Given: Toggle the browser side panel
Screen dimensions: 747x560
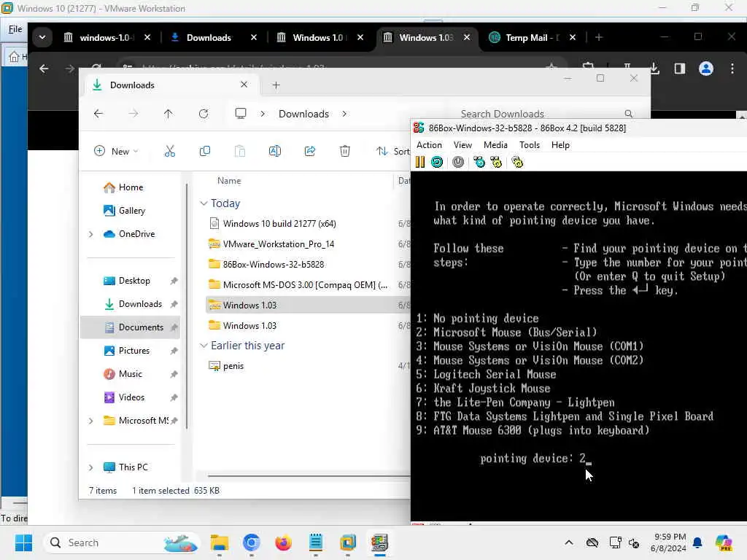Looking at the screenshot, I should pyautogui.click(x=680, y=69).
